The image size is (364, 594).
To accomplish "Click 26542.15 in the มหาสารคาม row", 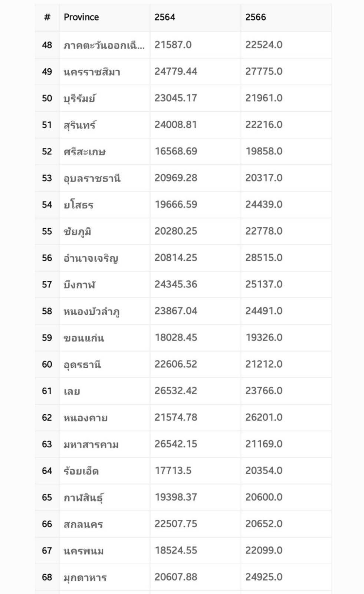I will click(x=176, y=444).
